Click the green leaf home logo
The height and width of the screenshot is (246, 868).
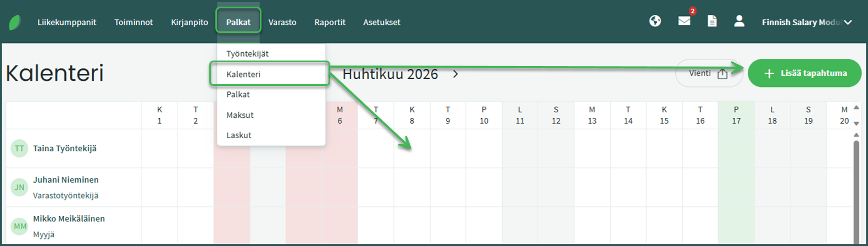[15, 23]
